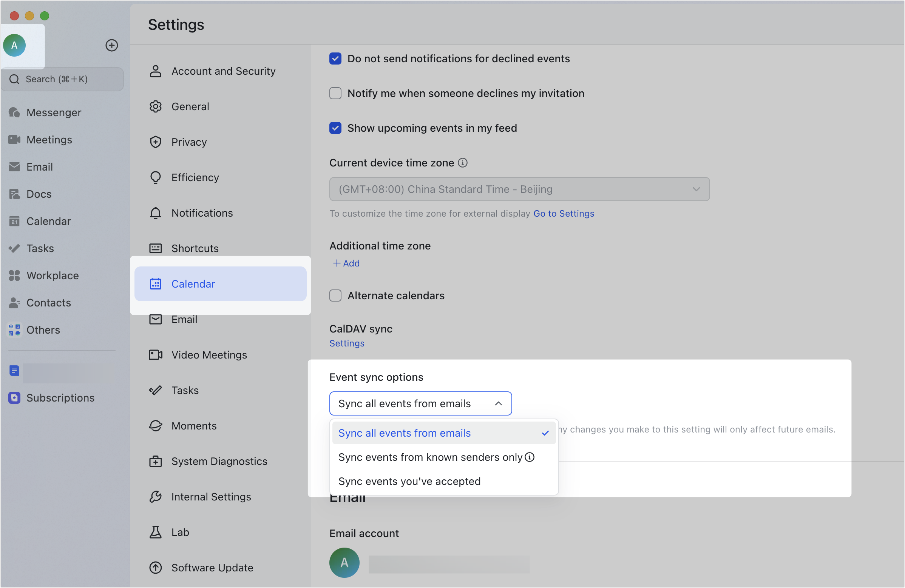The height and width of the screenshot is (588, 905).
Task: Click the plus icon beside the avatar
Action: point(111,45)
